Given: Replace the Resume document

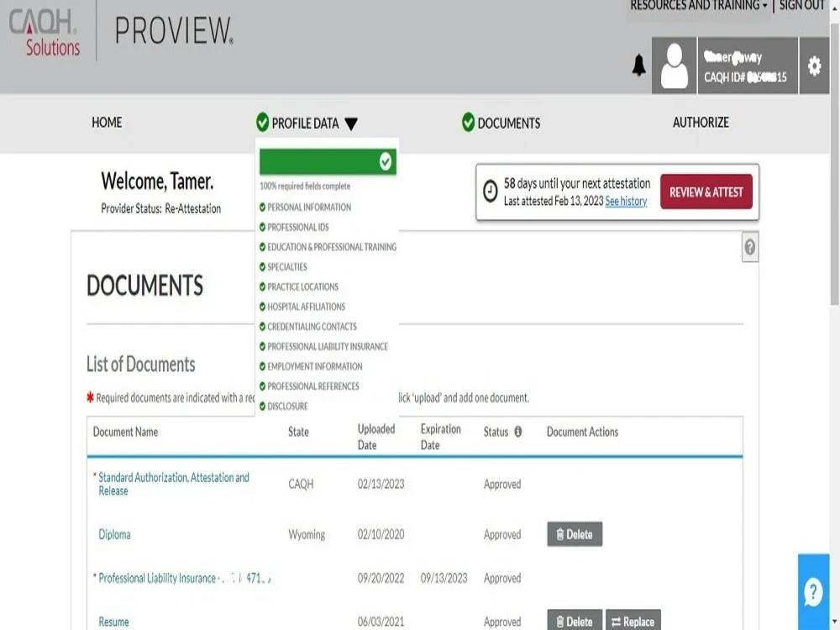Looking at the screenshot, I should 633,621.
